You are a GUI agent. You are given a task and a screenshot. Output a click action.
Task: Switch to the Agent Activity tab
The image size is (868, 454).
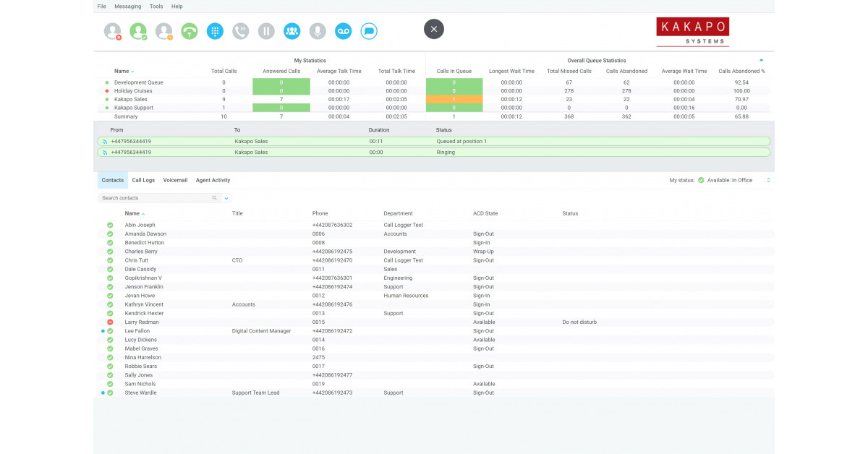[x=213, y=180]
